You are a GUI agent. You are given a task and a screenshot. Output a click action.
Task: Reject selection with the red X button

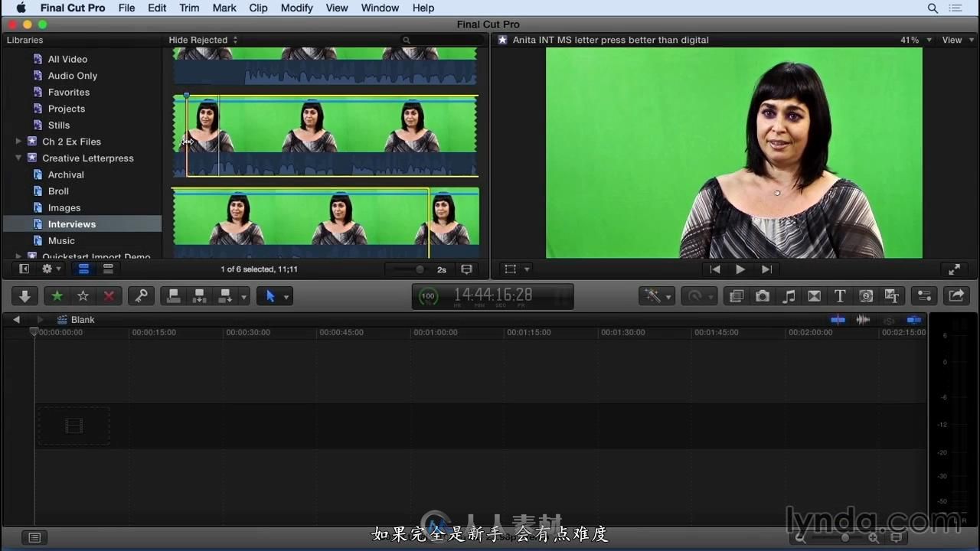[x=109, y=296]
